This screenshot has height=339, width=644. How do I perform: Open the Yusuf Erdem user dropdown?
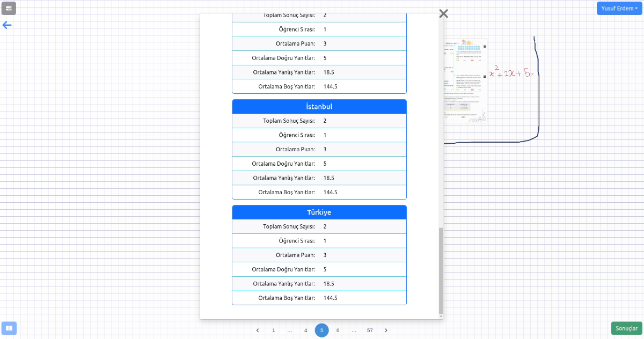[619, 8]
